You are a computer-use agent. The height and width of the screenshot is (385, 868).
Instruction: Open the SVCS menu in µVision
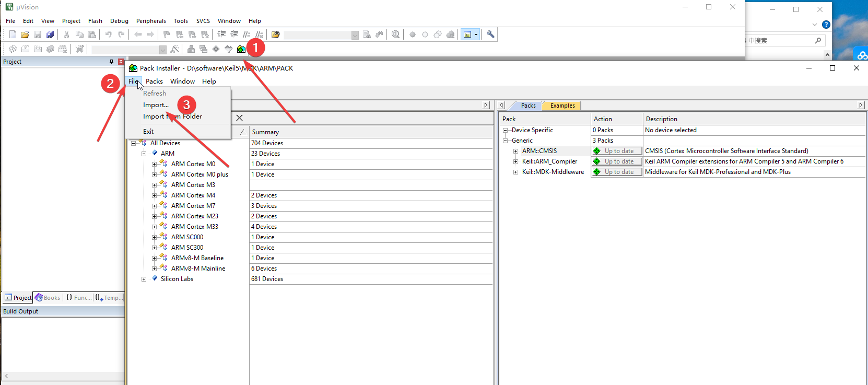[203, 21]
